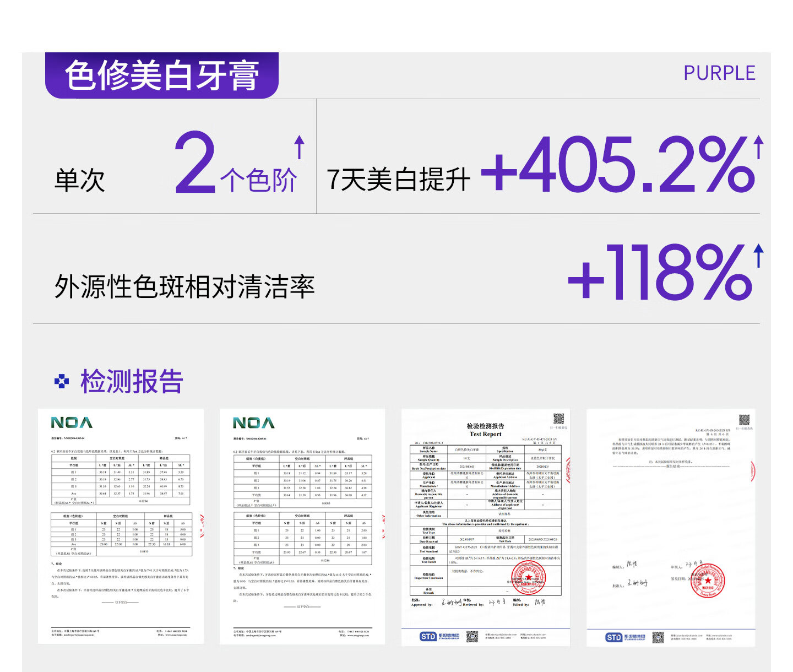This screenshot has height=672, width=793.
Task: Click the up arrow beside +118%
Action: 759,256
